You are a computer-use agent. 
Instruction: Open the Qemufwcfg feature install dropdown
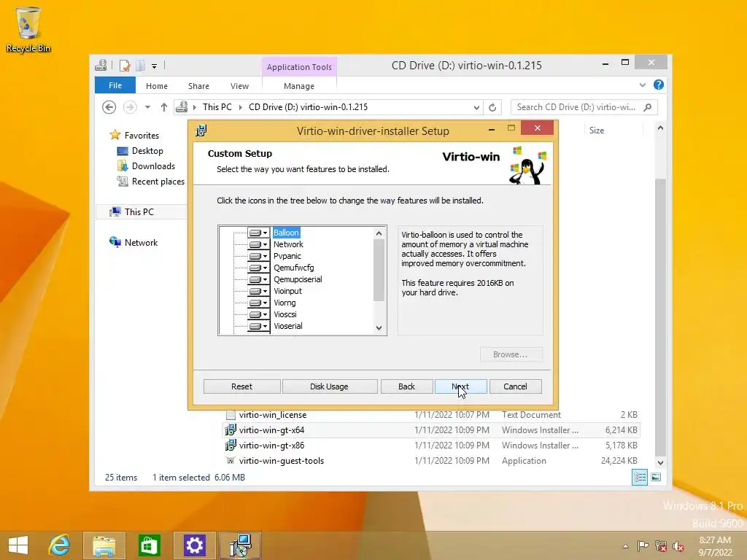click(258, 268)
